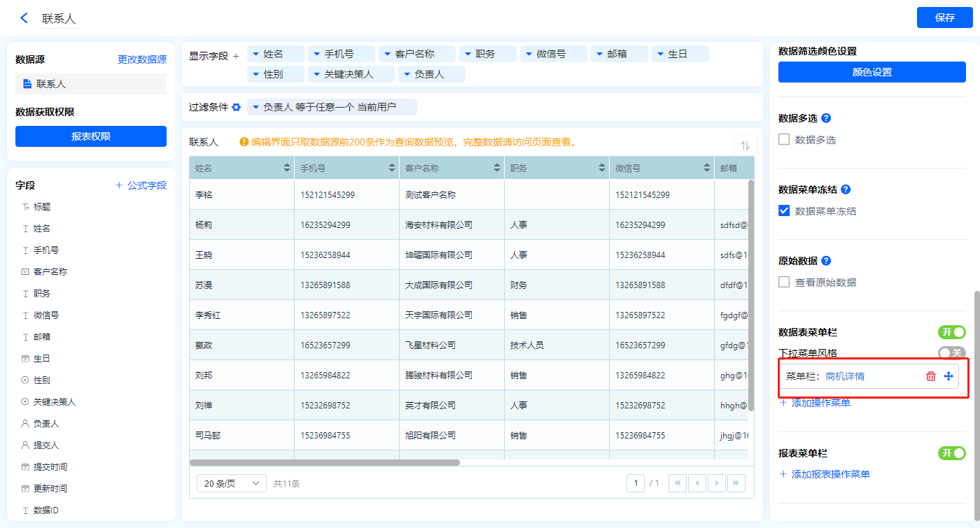The height and width of the screenshot is (528, 980).
Task: Uncheck the 数据菜单冻结 checkbox
Action: tap(784, 211)
